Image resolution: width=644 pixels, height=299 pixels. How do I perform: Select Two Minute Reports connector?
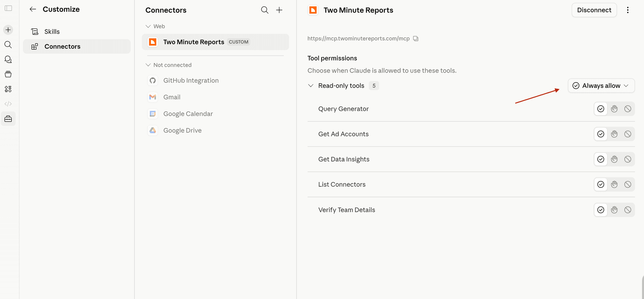coord(215,42)
